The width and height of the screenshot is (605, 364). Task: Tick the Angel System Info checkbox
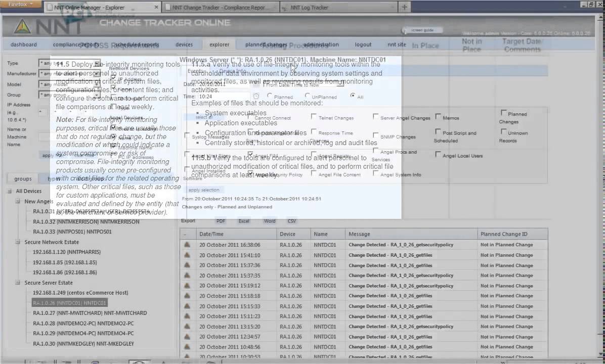[375, 173]
